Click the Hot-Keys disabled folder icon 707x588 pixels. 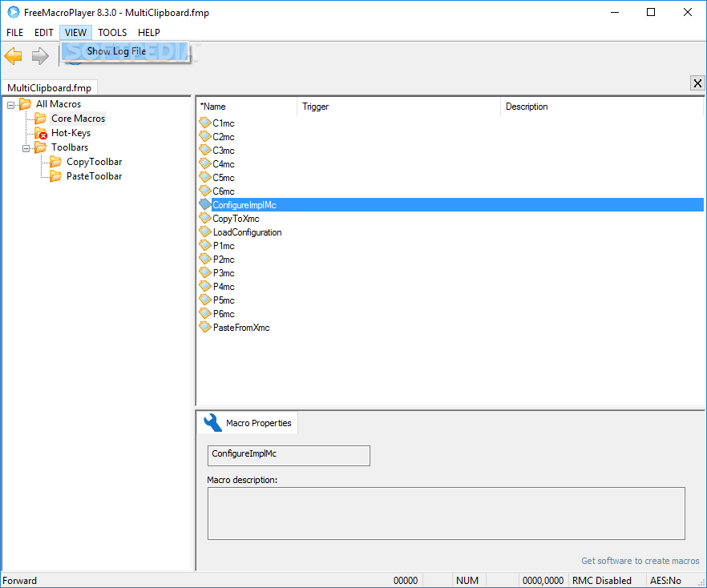41,133
